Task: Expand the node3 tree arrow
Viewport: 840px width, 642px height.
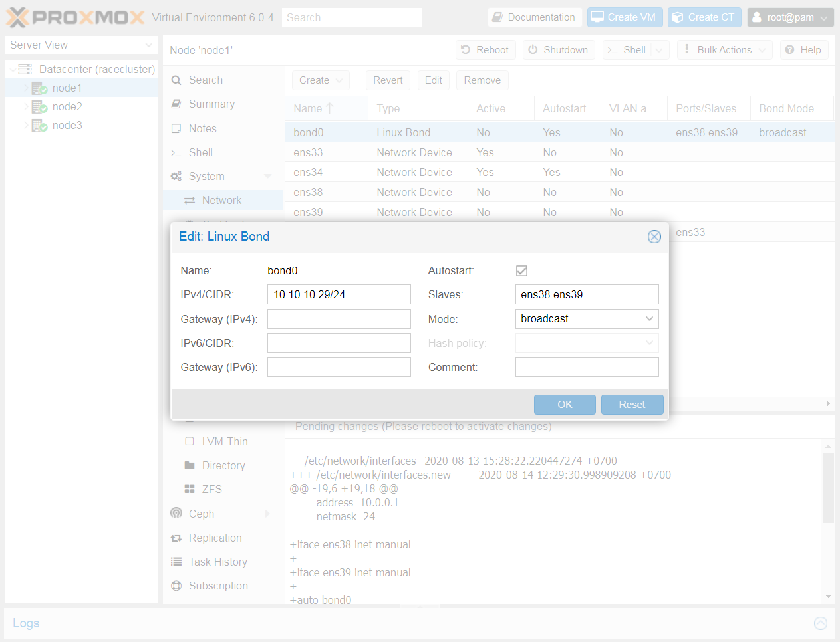Action: 27,125
